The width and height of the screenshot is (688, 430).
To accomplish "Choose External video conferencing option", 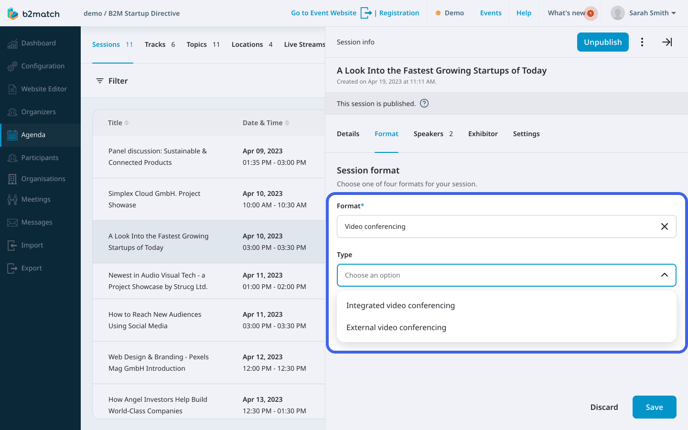I will 396,327.
